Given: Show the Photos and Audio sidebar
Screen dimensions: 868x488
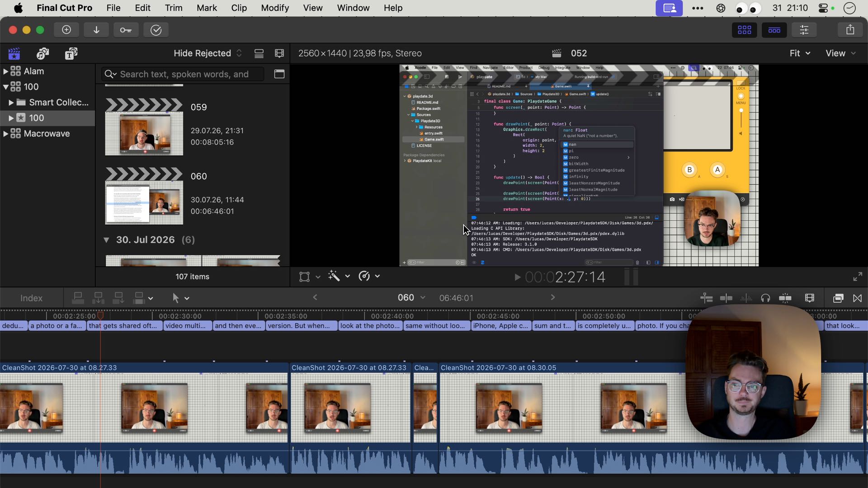Looking at the screenshot, I should pyautogui.click(x=42, y=54).
